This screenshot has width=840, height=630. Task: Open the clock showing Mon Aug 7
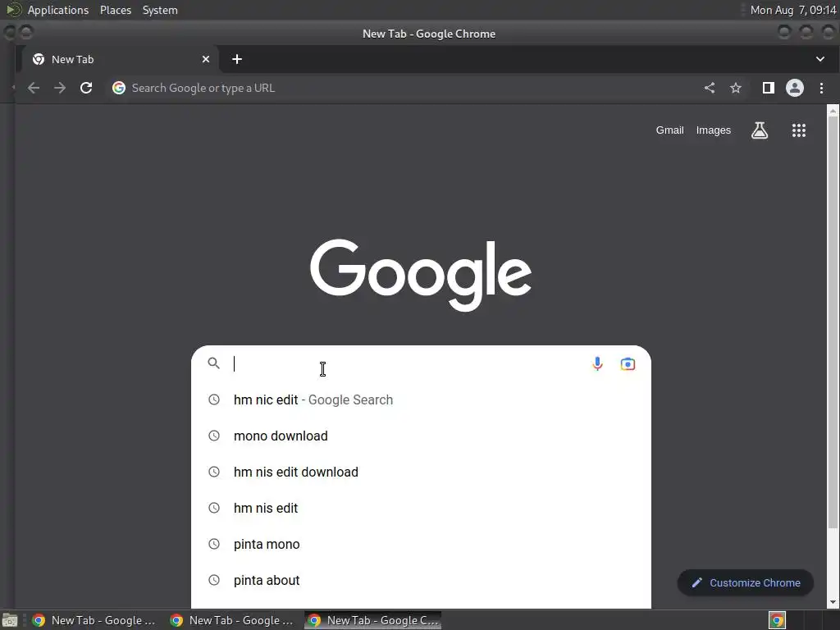click(x=793, y=10)
